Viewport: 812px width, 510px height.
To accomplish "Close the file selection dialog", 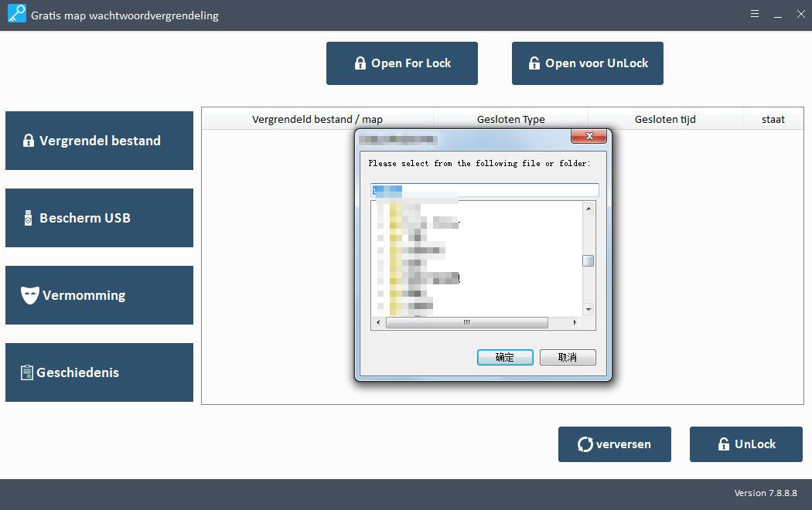I will pos(589,137).
